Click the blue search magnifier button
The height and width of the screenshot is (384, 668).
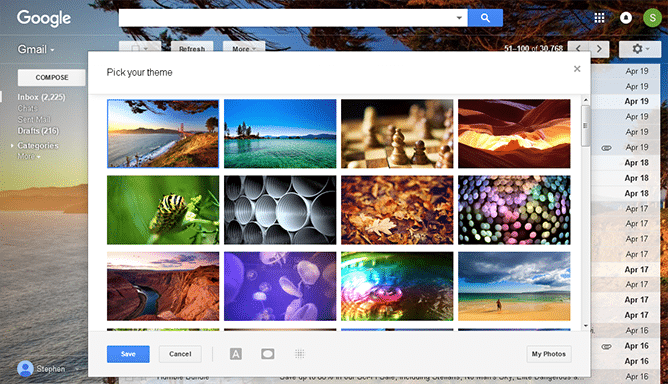point(485,18)
